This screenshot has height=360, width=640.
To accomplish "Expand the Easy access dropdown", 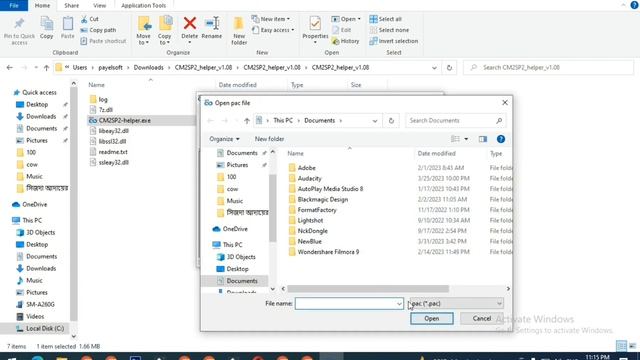I will pyautogui.click(x=273, y=30).
